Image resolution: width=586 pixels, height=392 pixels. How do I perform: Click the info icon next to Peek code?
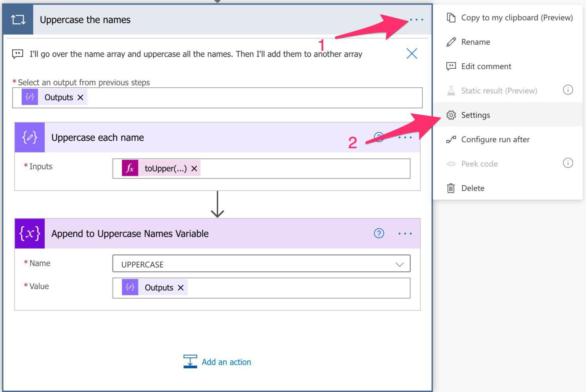tap(568, 163)
